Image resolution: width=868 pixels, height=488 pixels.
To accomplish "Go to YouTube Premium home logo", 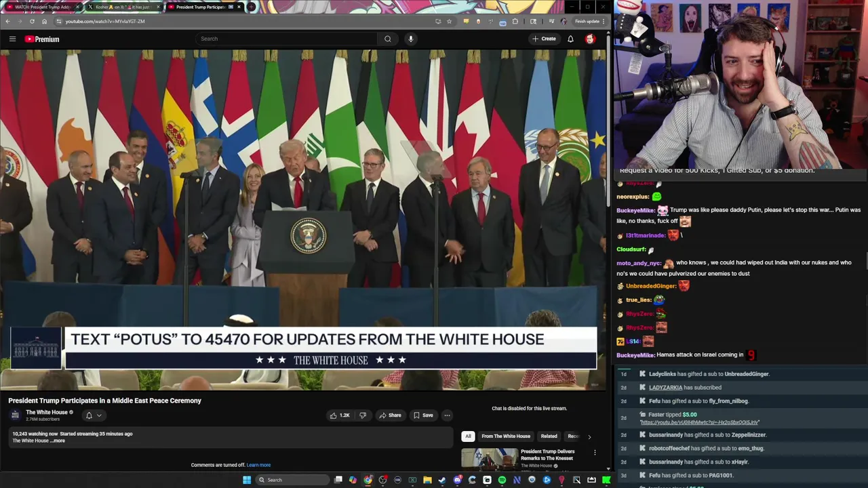I will pyautogui.click(x=42, y=39).
